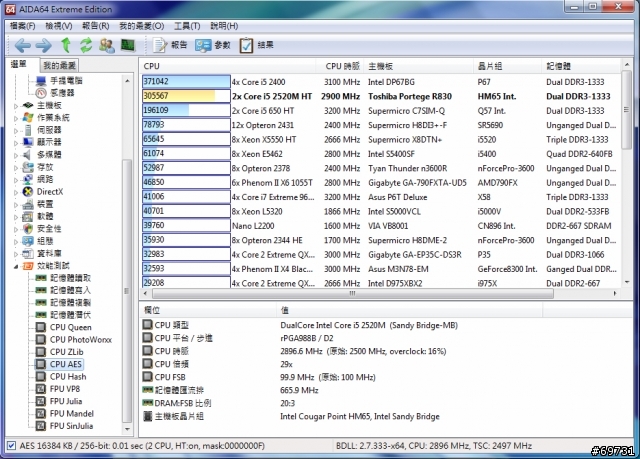Click the back navigation arrow
Viewport: 640px width, 459px height.
pos(22,45)
